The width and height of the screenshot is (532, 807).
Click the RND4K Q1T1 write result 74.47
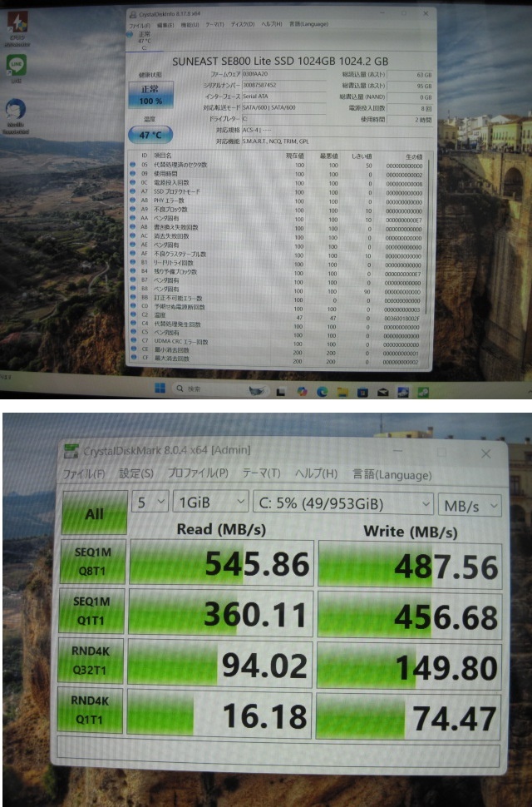tap(408, 717)
